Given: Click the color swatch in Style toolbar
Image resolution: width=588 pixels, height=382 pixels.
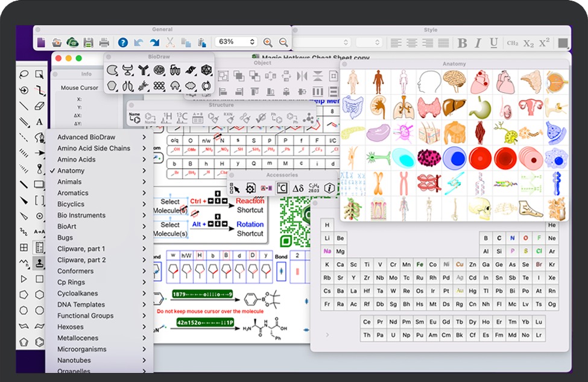Looking at the screenshot, I should click(x=563, y=43).
